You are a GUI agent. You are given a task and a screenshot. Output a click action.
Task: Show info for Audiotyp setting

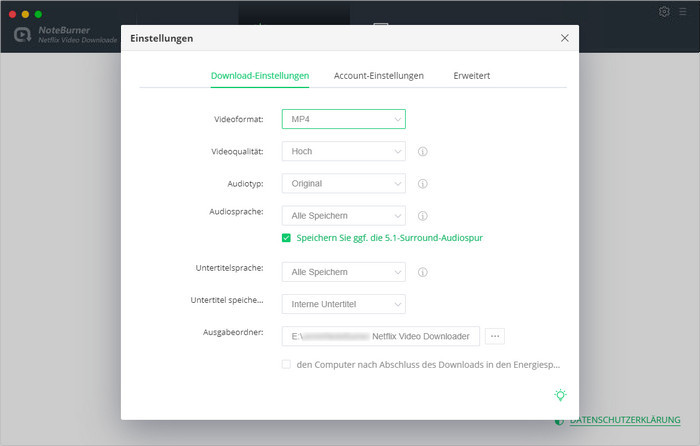pos(422,183)
